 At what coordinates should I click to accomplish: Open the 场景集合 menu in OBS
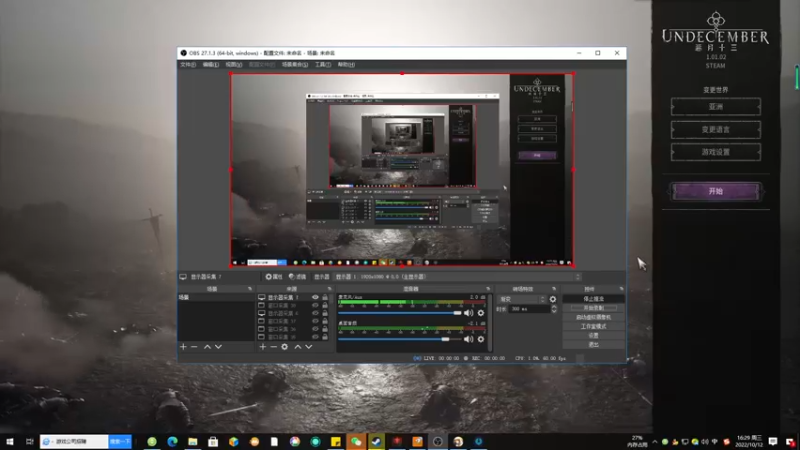point(294,65)
